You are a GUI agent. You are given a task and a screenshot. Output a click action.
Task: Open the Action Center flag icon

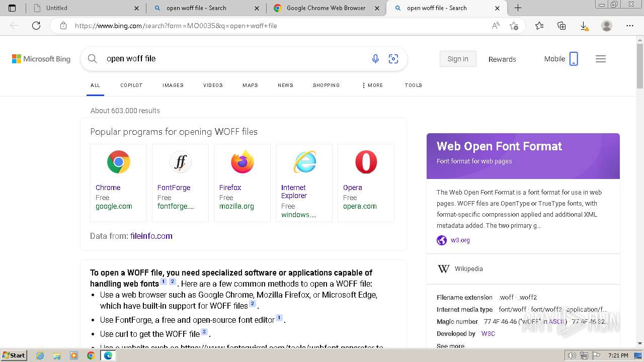595,355
